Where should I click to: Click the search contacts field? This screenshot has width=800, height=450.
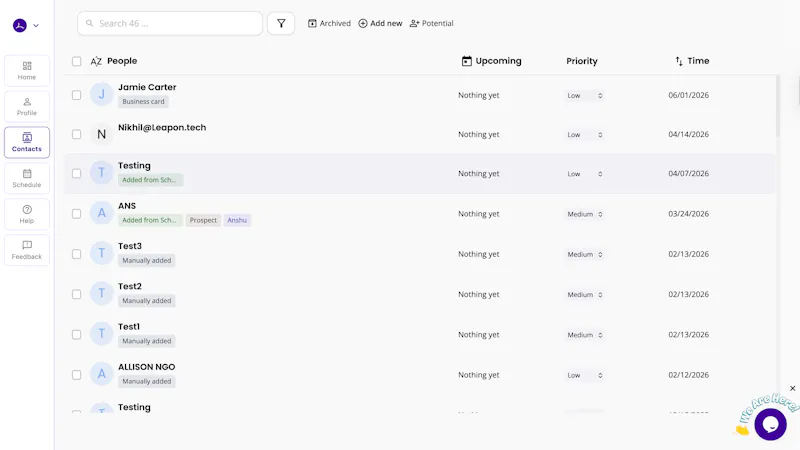pyautogui.click(x=170, y=23)
